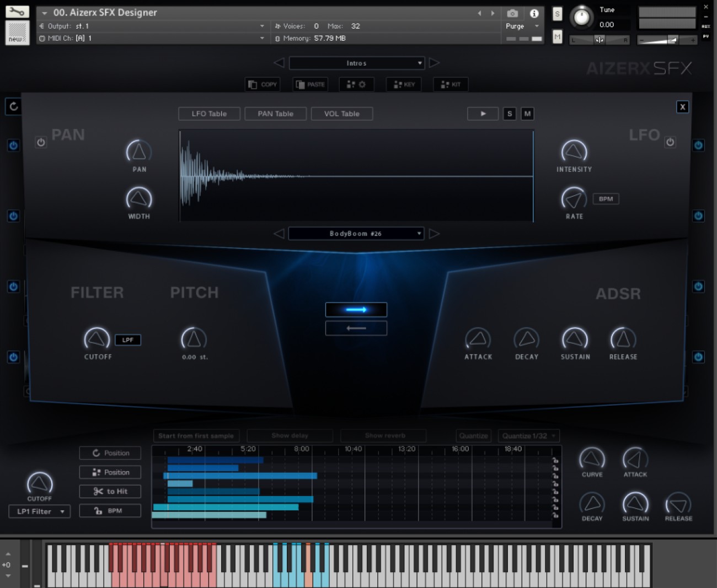Enable Solo with the S button
This screenshot has width=717, height=588.
[509, 114]
